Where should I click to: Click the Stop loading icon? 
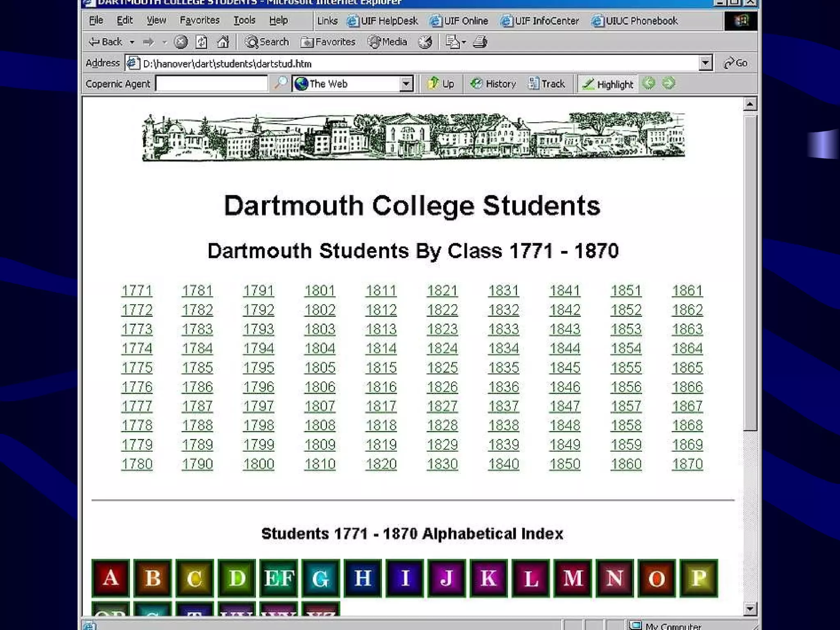point(180,42)
